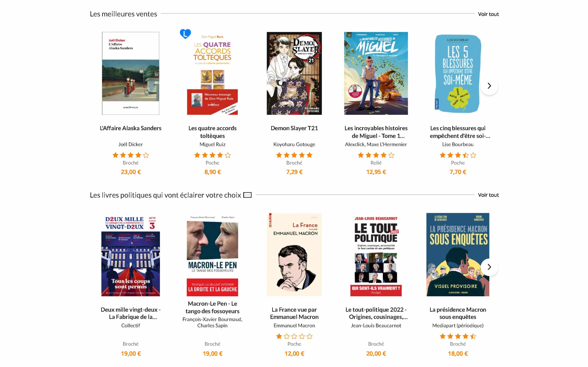Select the Macron-Le Pen book cover

click(212, 255)
